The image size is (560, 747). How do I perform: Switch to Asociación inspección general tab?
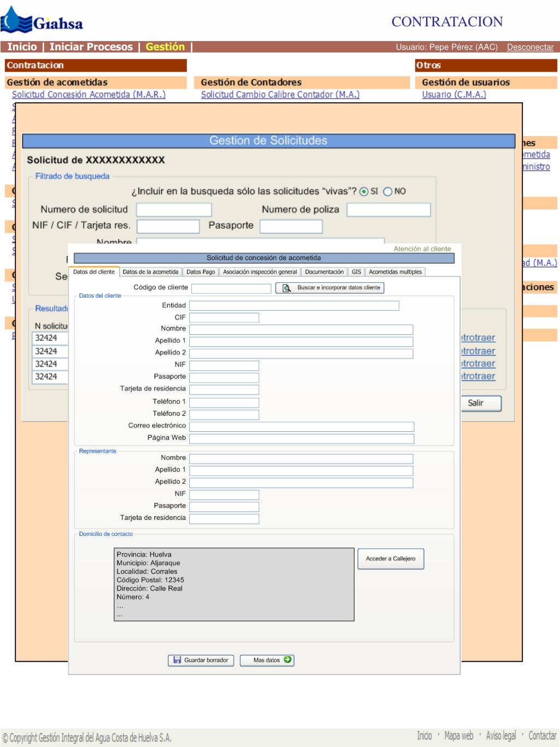click(x=260, y=272)
